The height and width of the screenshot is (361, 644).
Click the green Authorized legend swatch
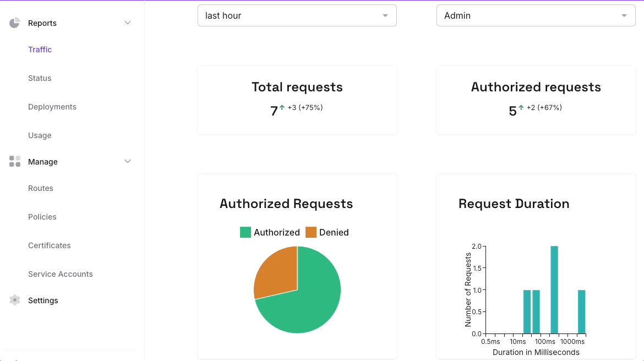tap(244, 232)
